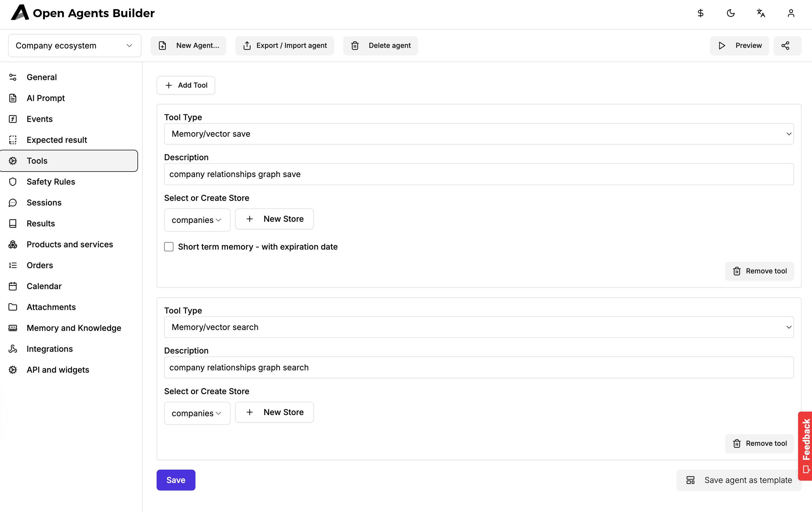812x512 pixels.
Task: Open the language translation icon
Action: coord(761,13)
